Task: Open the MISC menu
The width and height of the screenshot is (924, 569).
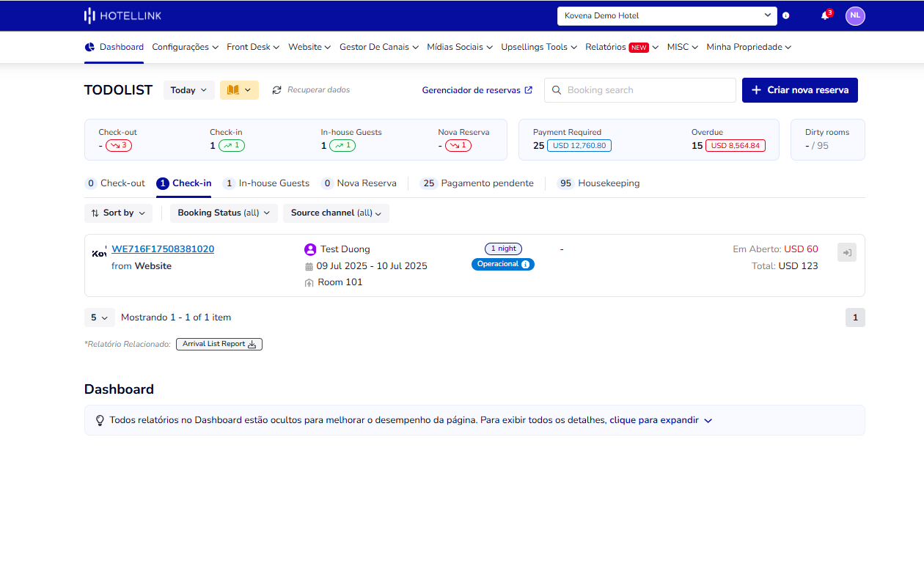Action: coord(682,47)
